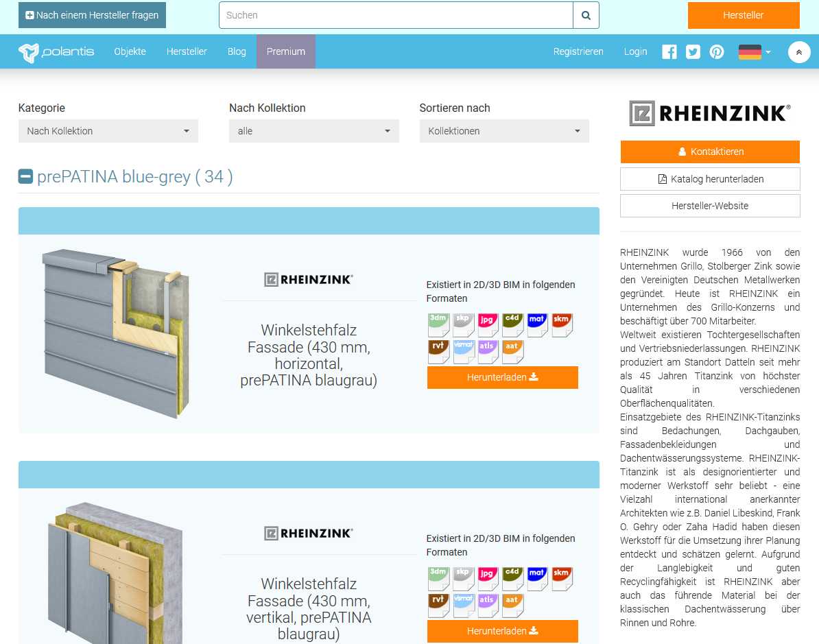
Task: Click Herunterladen for horizontal Winkelstehfalz
Action: [x=502, y=377]
